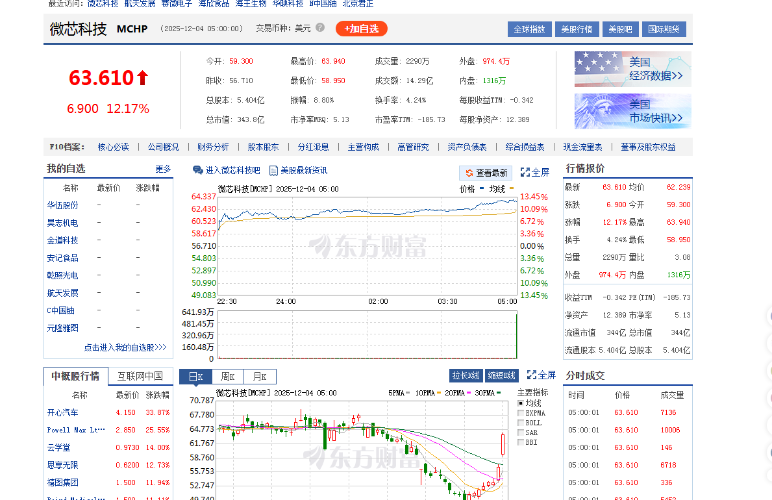Screen dimensions: 772x500
Task: Open the 美股行情 button
Action: pyautogui.click(x=577, y=29)
